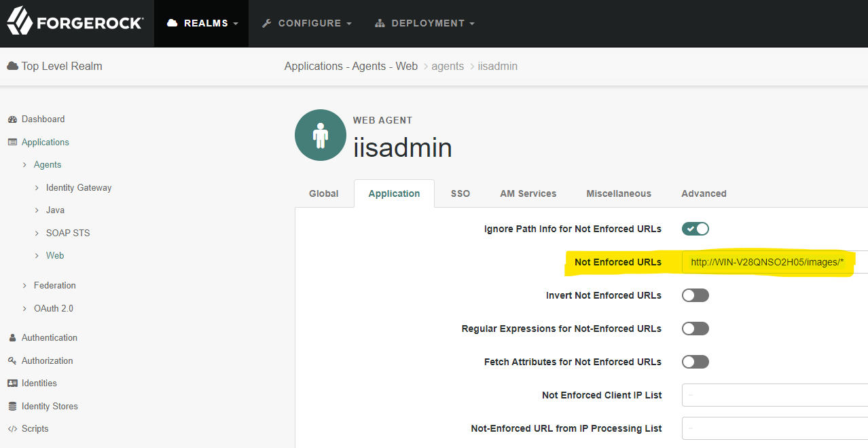Open the Deployment dropdown menu
The image size is (868, 448).
point(424,23)
